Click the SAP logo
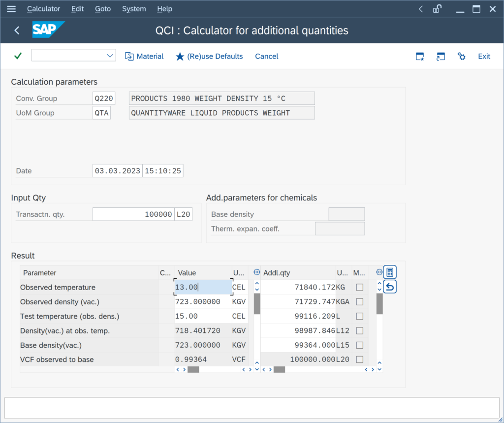 click(48, 30)
